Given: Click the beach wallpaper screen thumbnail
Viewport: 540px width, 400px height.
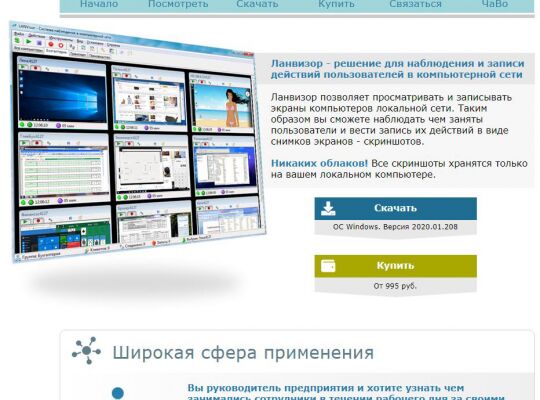Looking at the screenshot, I should click(222, 105).
